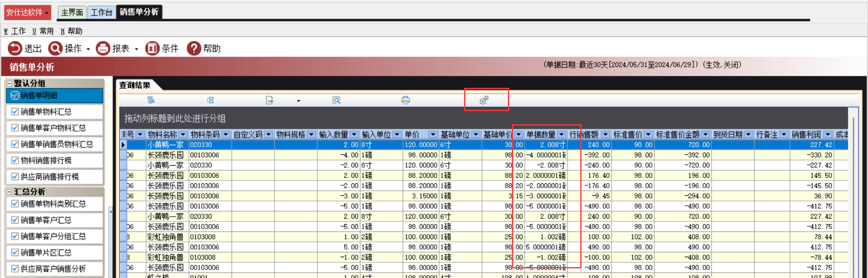Open 标准售价金额 column filter dropdown

point(706,134)
